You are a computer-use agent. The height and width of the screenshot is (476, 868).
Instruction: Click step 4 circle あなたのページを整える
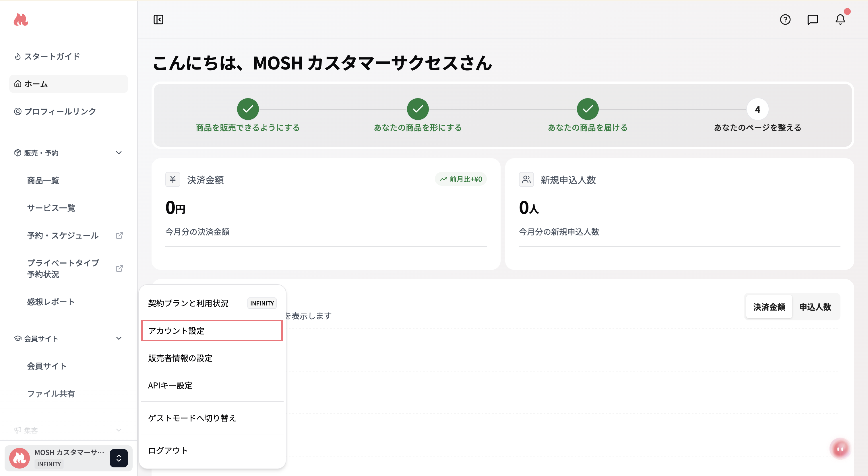click(757, 109)
